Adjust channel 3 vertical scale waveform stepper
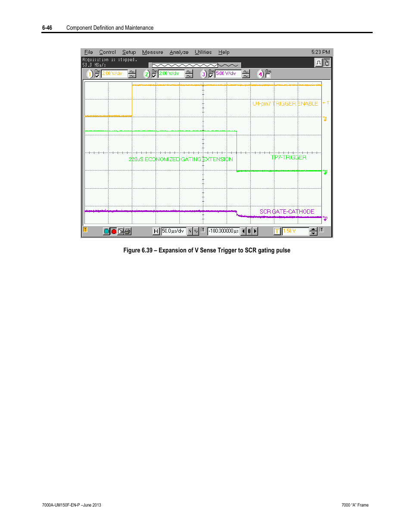 [246, 74]
